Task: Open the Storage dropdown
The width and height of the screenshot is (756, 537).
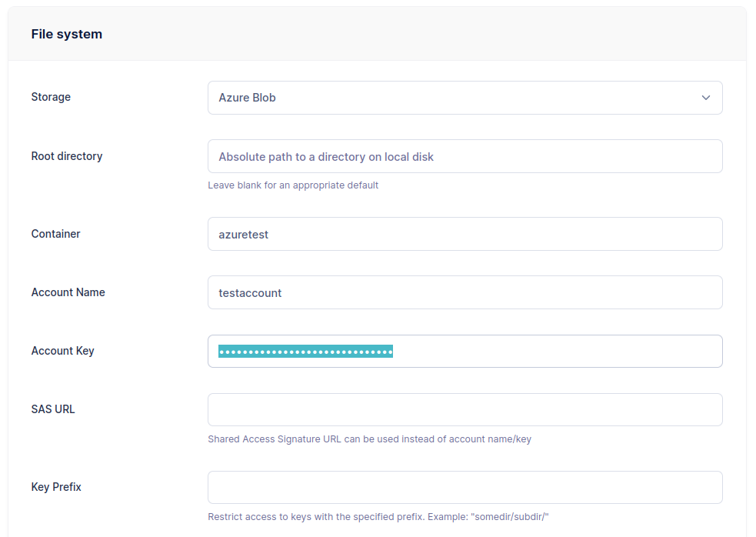Action: (465, 98)
